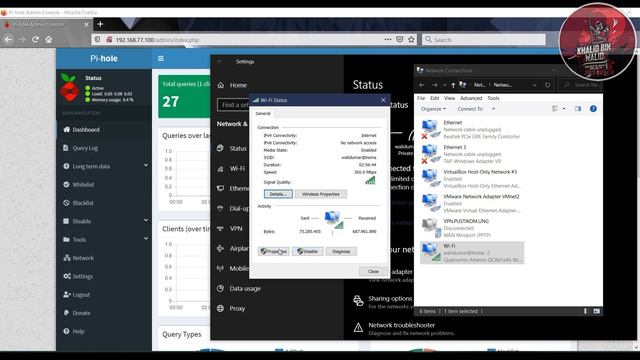Open Organize dropdown in Network Connections
The height and width of the screenshot is (360, 640).
[x=433, y=109]
